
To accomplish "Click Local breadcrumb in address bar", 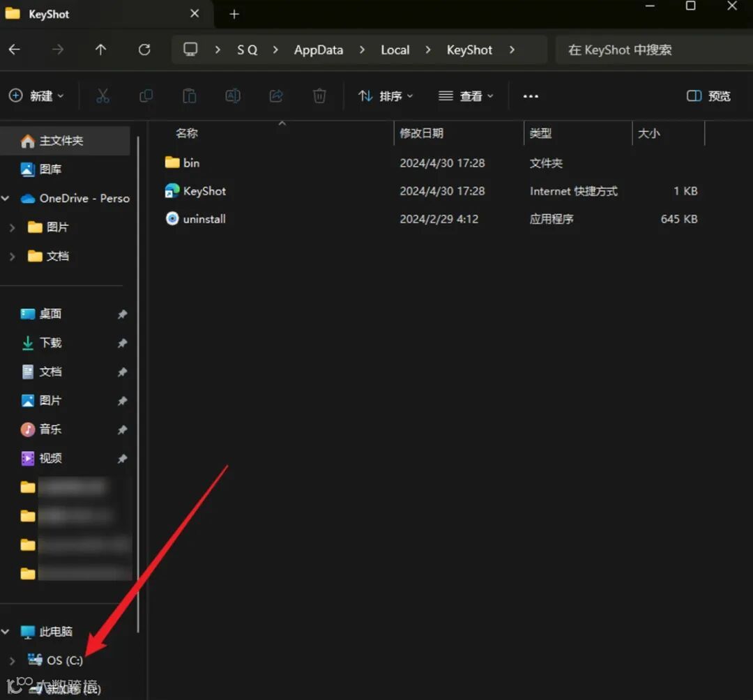I will tap(395, 50).
